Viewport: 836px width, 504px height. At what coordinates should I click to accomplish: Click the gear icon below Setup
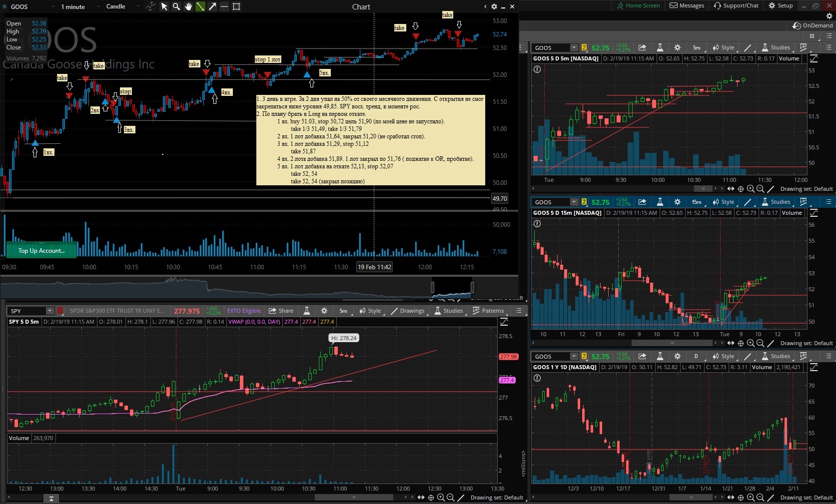(x=830, y=16)
